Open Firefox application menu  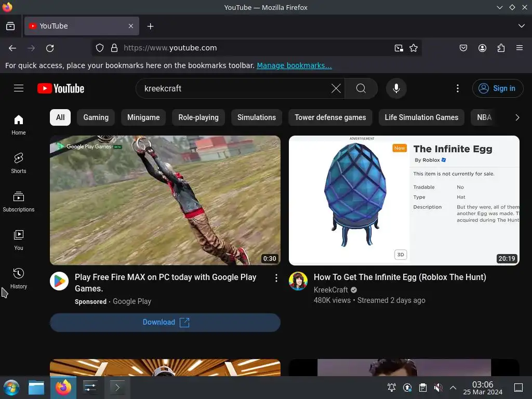520,48
